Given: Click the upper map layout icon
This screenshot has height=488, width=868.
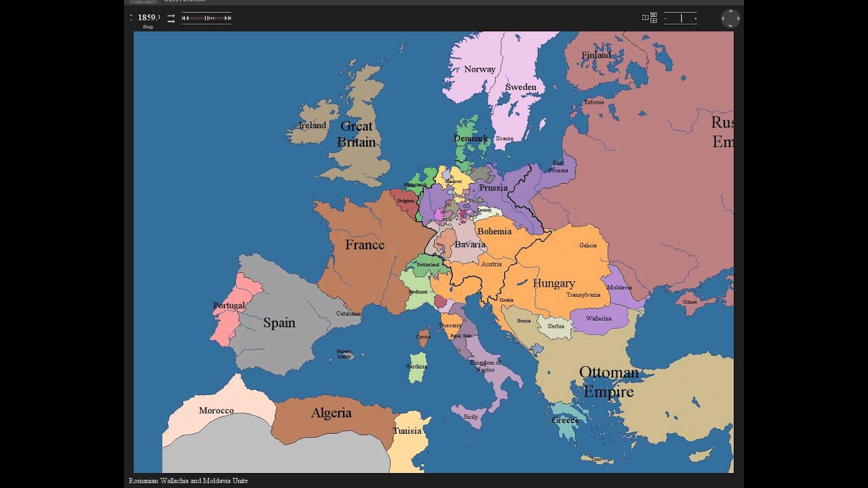Looking at the screenshot, I should click(654, 14).
